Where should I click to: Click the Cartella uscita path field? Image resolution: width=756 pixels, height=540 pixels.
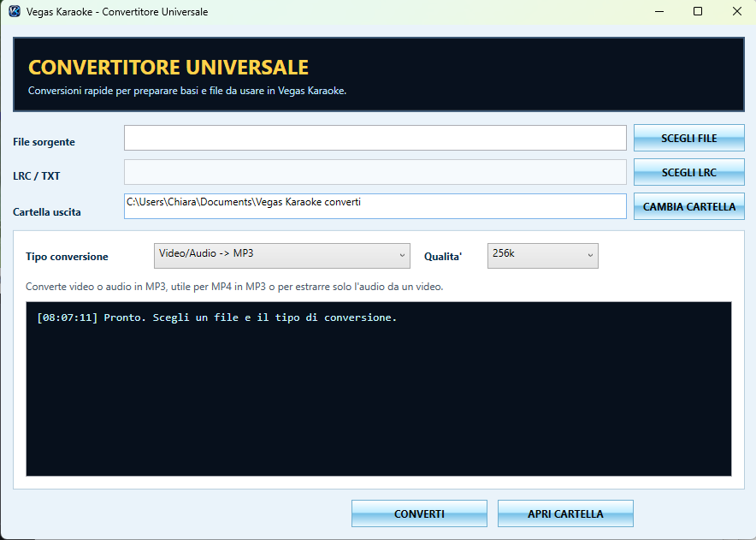[375, 206]
